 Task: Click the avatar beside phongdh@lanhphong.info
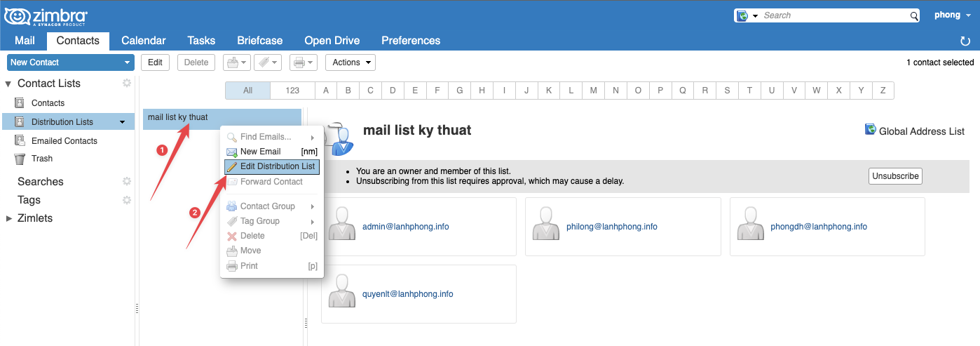[751, 224]
